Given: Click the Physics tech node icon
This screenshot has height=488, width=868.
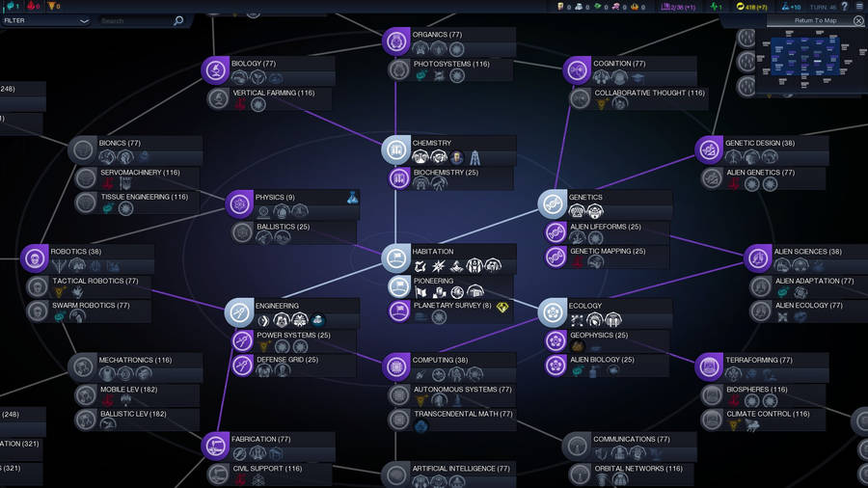Looking at the screenshot, I should tap(239, 203).
